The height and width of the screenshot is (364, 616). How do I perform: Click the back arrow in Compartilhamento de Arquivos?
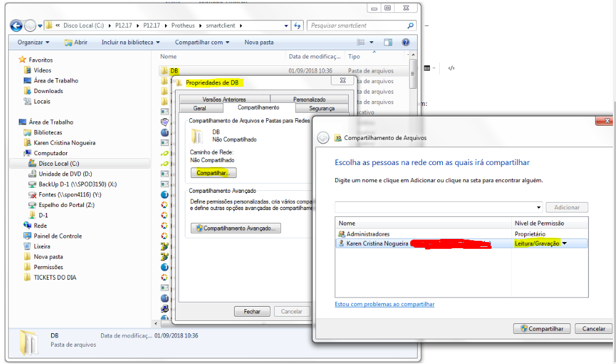pyautogui.click(x=323, y=138)
